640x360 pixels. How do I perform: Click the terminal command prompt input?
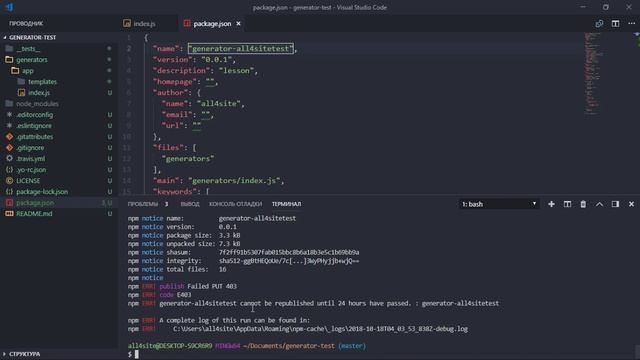pos(137,354)
